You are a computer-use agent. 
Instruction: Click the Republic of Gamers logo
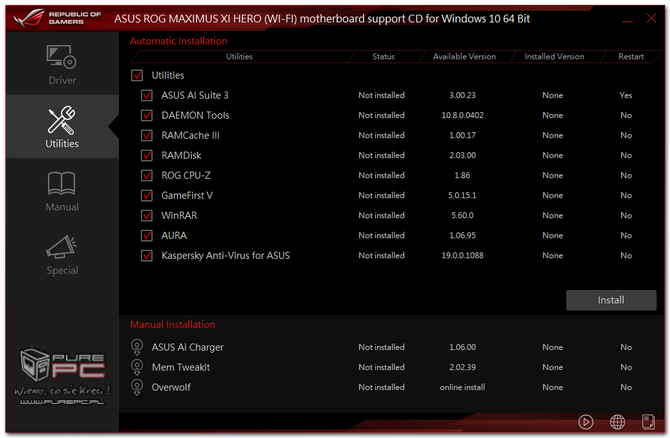[x=57, y=18]
